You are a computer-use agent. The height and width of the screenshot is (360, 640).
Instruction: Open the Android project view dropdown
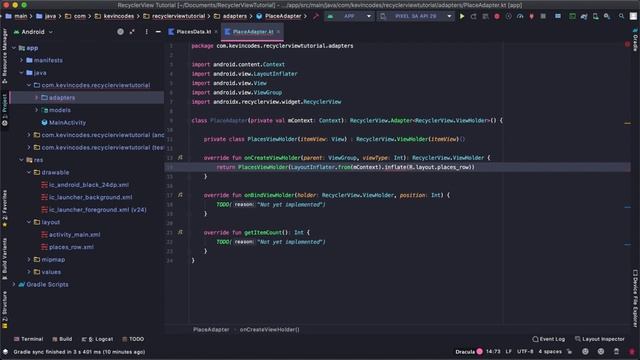33,31
